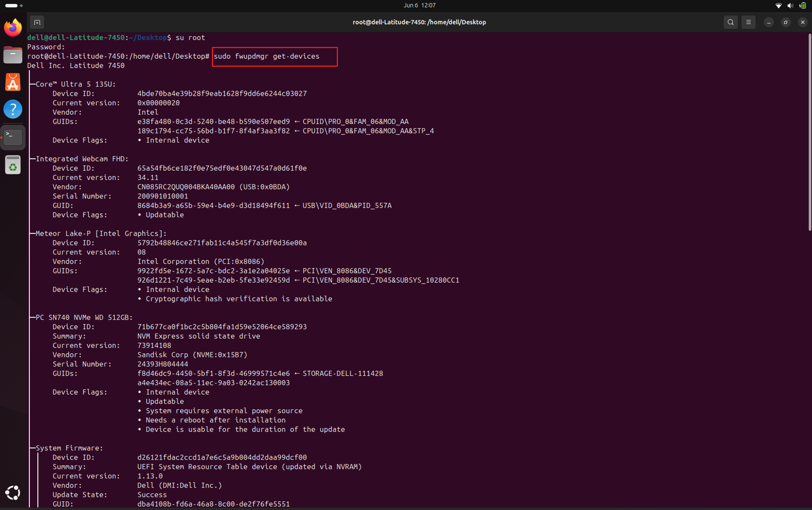Launch Ubuntu App Center from dock
This screenshot has height=510, width=812.
pos(12,82)
